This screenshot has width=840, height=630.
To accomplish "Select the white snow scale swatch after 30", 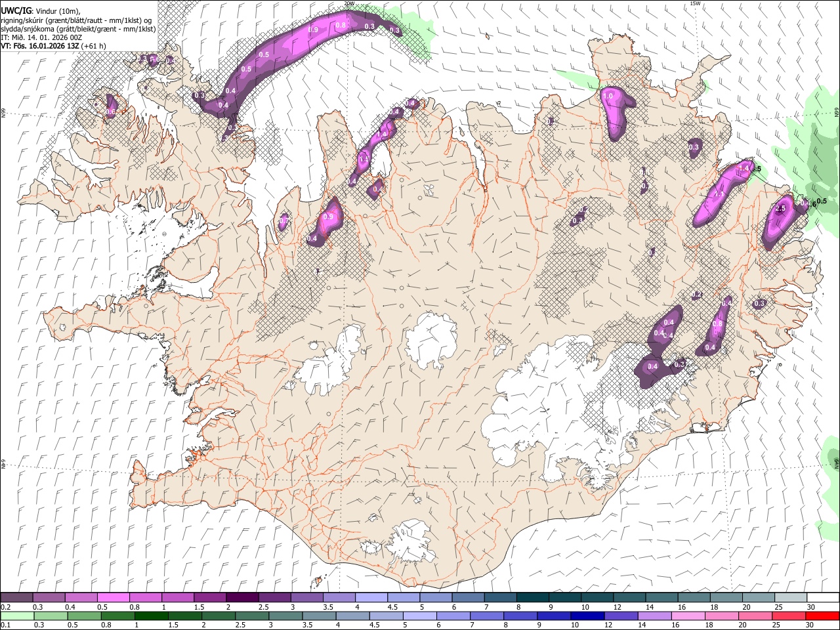I will [823, 597].
